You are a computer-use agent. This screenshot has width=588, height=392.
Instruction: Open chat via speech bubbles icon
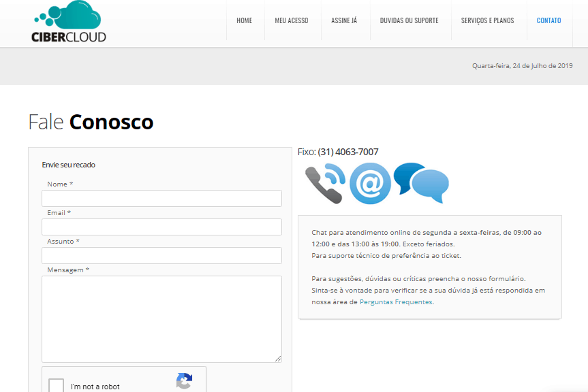pyautogui.click(x=421, y=183)
